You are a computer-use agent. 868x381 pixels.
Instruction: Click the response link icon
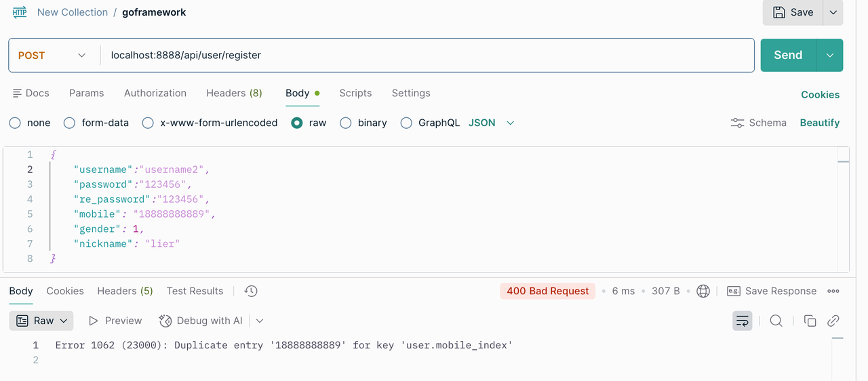tap(833, 321)
